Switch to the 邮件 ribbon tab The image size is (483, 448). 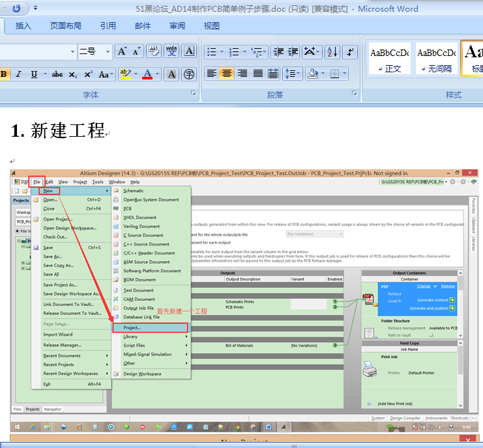pos(143,26)
